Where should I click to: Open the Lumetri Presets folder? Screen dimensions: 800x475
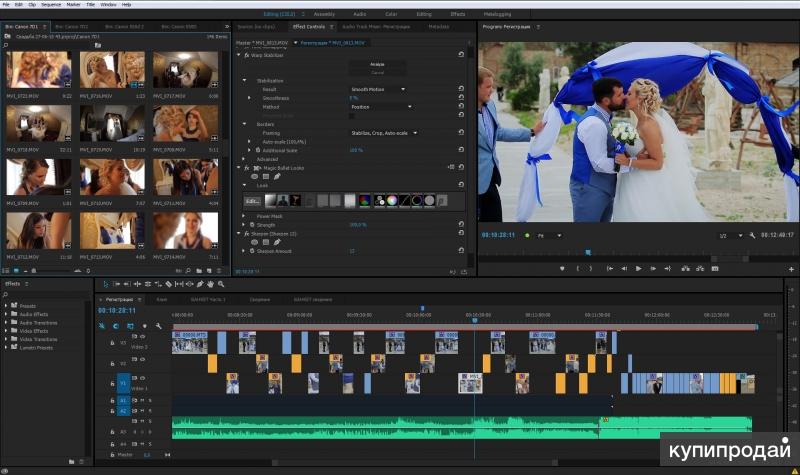pyautogui.click(x=36, y=347)
